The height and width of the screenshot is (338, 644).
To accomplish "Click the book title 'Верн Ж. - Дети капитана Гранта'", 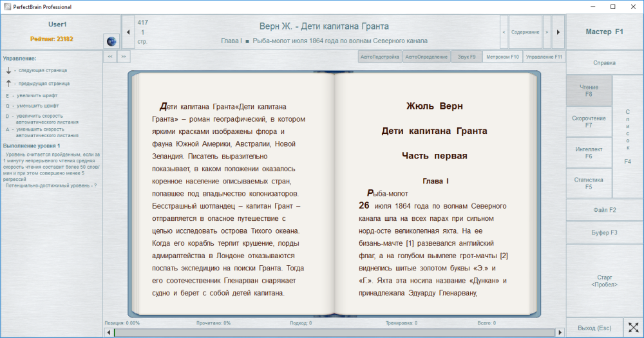I will tap(324, 26).
